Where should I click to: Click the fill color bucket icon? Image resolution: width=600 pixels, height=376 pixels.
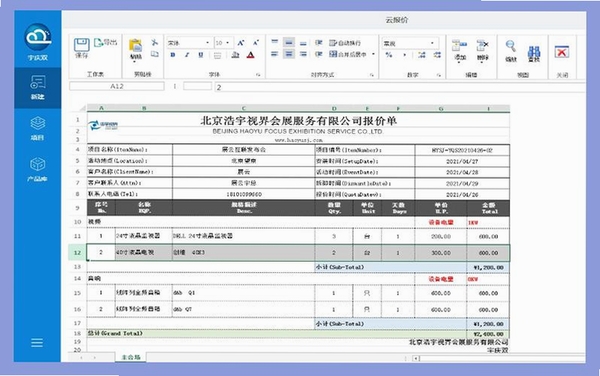pyautogui.click(x=235, y=55)
